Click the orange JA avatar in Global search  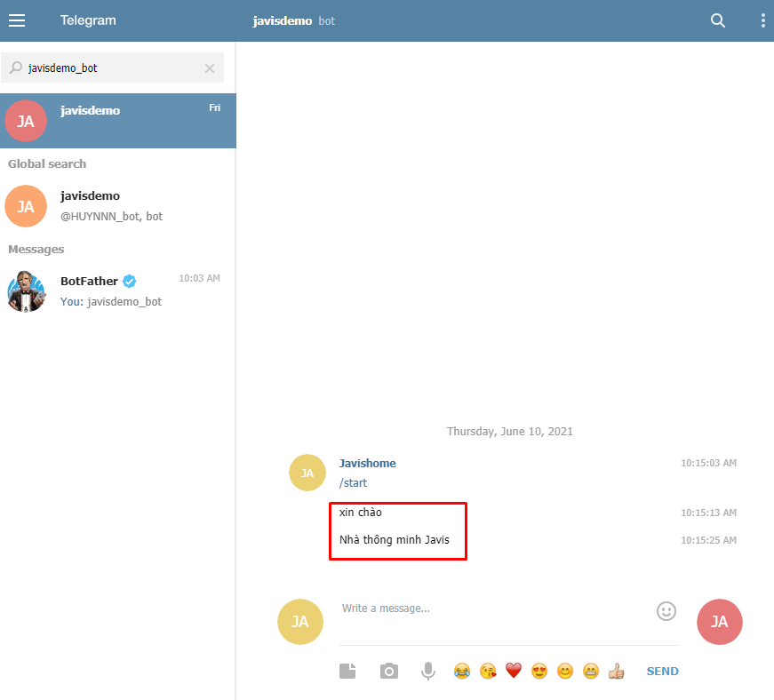pos(26,206)
